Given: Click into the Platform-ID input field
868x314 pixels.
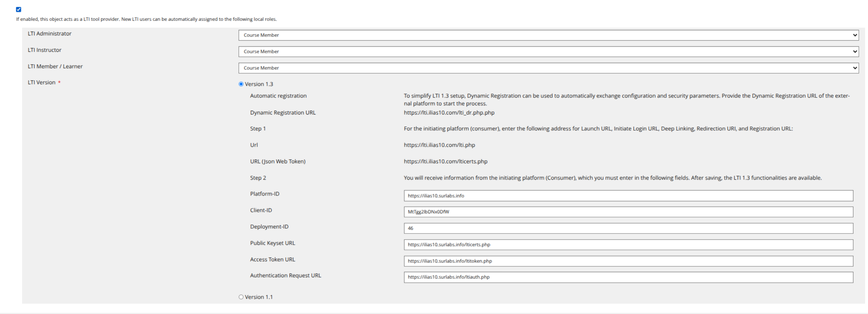Looking at the screenshot, I should 628,196.
